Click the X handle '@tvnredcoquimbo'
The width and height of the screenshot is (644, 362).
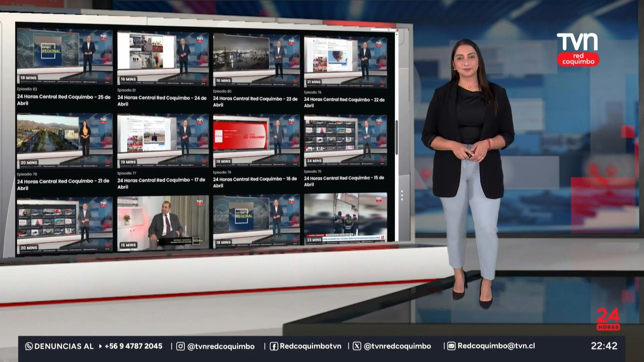pos(397,347)
